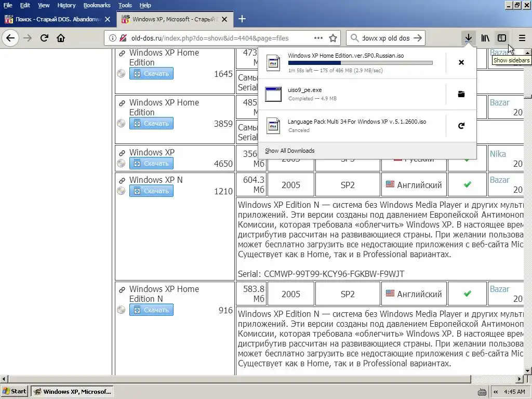Open the on-screen keyboard tray icon
The height and width of the screenshot is (399, 532).
point(482,392)
